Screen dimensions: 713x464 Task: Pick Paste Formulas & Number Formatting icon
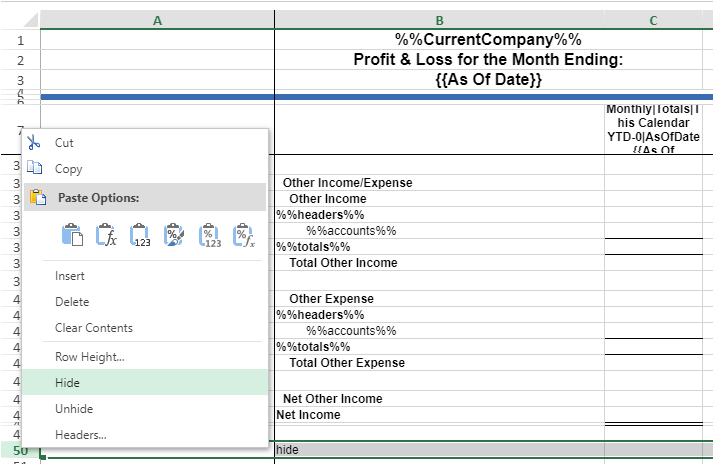click(243, 236)
